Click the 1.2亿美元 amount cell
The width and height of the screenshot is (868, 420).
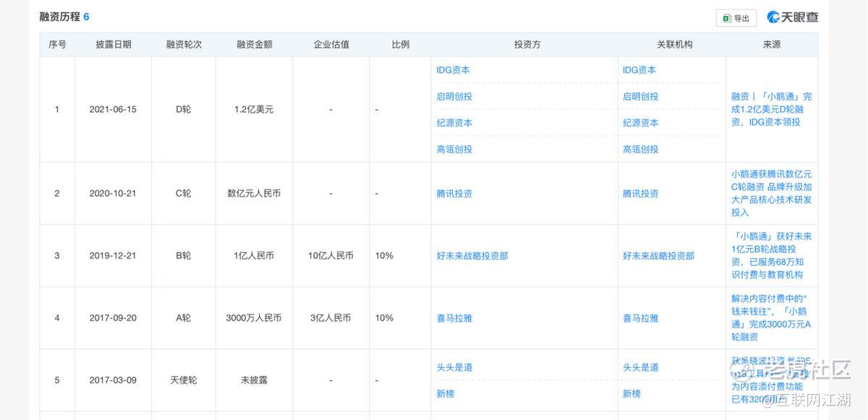click(254, 110)
